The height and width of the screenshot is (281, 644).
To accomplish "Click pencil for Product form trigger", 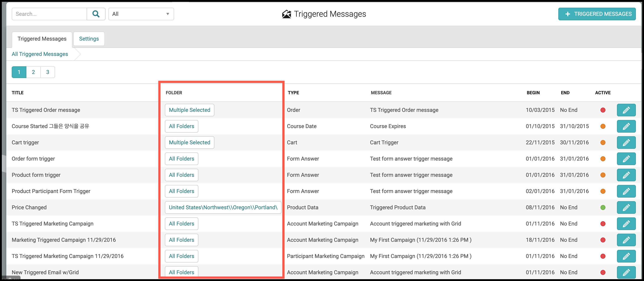I will click(626, 175).
